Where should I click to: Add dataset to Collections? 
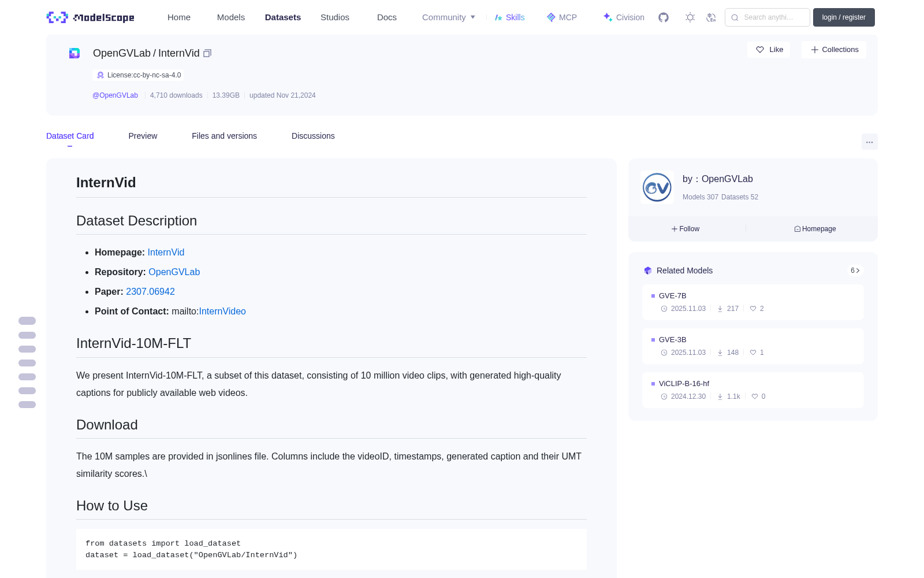click(834, 50)
